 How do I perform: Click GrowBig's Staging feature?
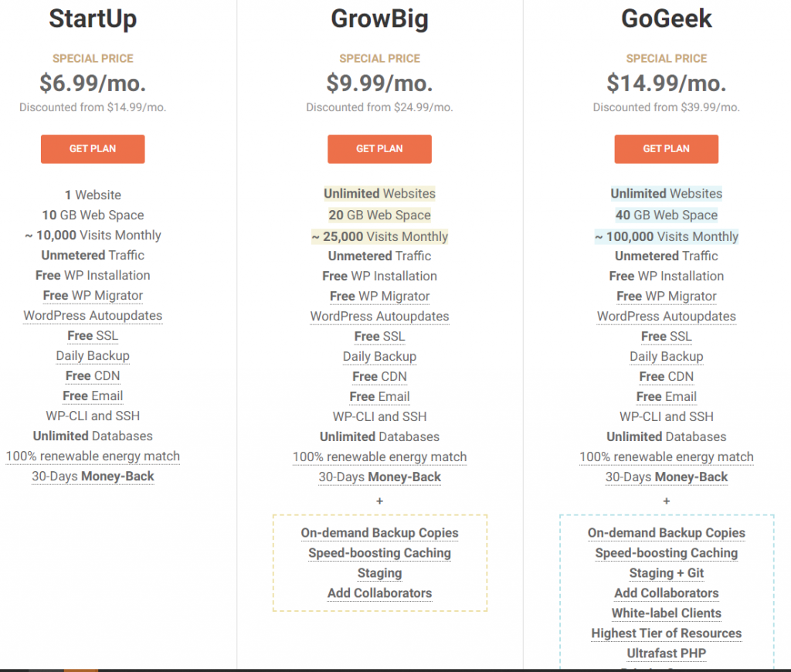pyautogui.click(x=379, y=573)
